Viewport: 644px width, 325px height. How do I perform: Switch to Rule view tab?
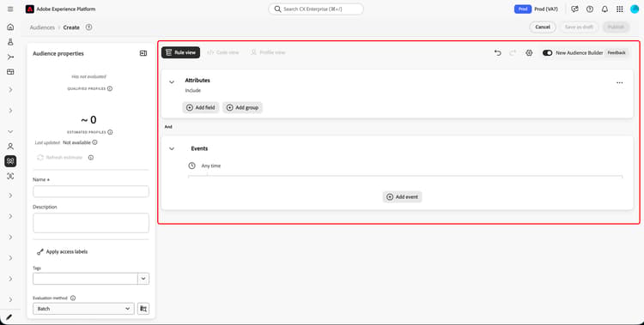pos(180,52)
